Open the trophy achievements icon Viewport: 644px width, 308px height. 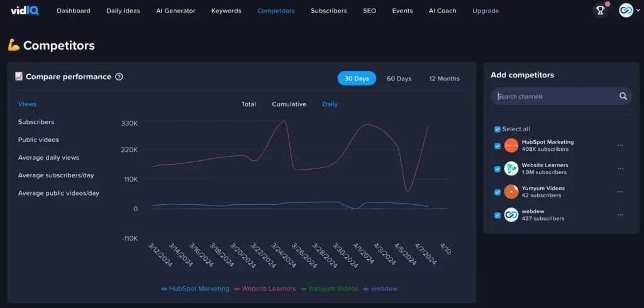pos(601,10)
